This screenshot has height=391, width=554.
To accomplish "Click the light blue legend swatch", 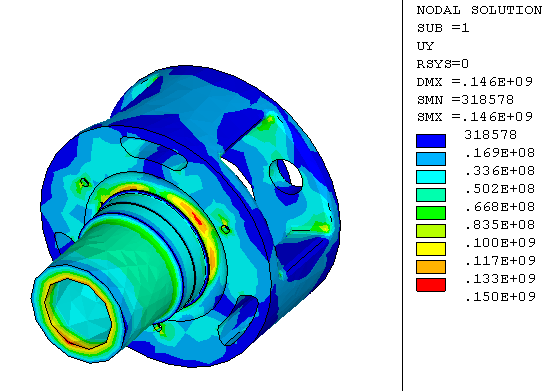I will pyautogui.click(x=431, y=159).
